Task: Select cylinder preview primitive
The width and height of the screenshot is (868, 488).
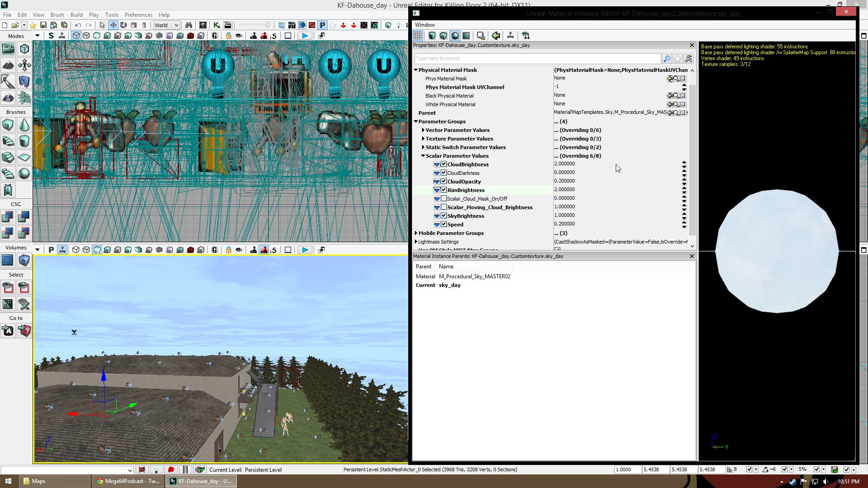Action: (x=432, y=36)
